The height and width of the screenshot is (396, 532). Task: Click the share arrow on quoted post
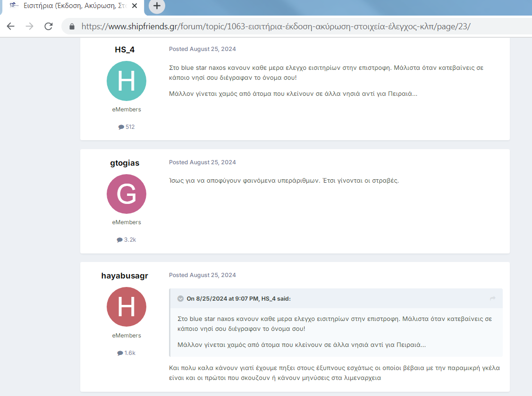(x=493, y=298)
